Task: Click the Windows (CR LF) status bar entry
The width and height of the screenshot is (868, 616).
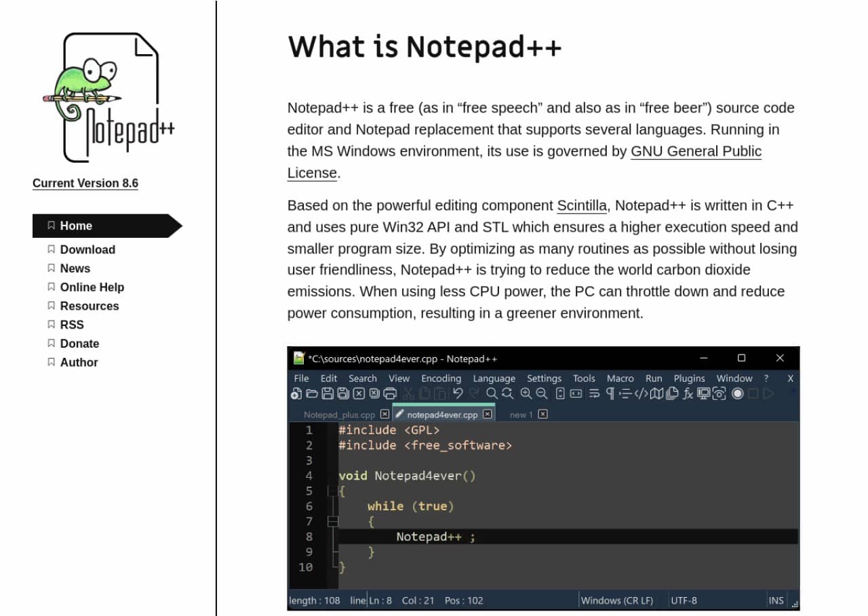Action: point(617,600)
